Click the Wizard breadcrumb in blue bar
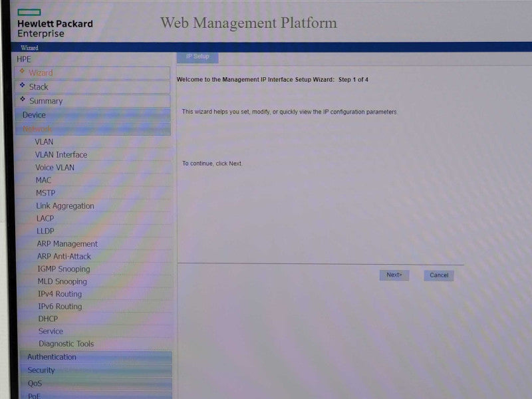Viewport: 532px width, 399px height. (29, 48)
